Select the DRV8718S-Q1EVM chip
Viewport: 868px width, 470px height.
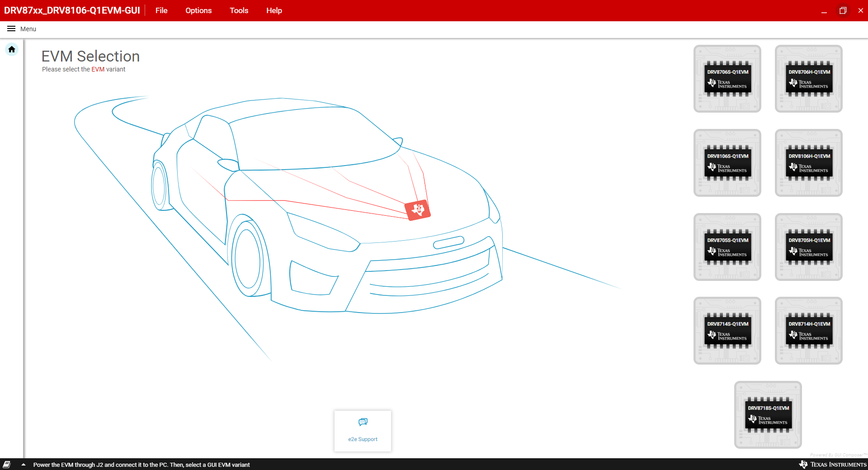coord(768,415)
